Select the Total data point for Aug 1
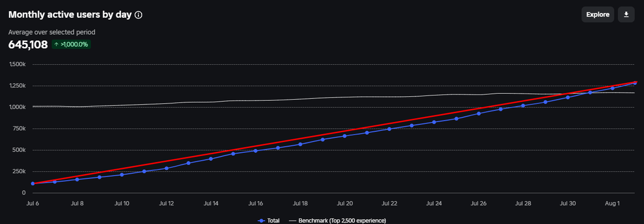This screenshot has height=224, width=644. coord(612,88)
